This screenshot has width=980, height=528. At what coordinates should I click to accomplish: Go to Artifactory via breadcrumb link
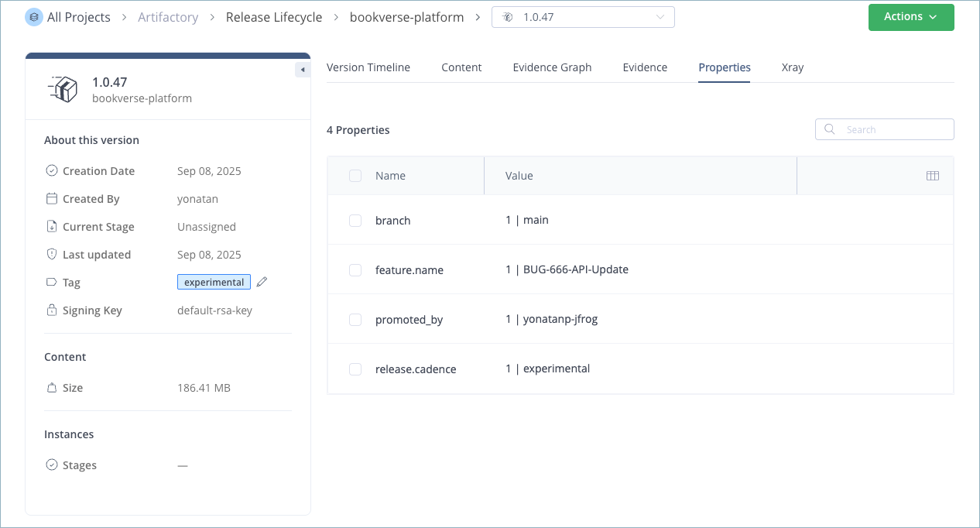(168, 16)
